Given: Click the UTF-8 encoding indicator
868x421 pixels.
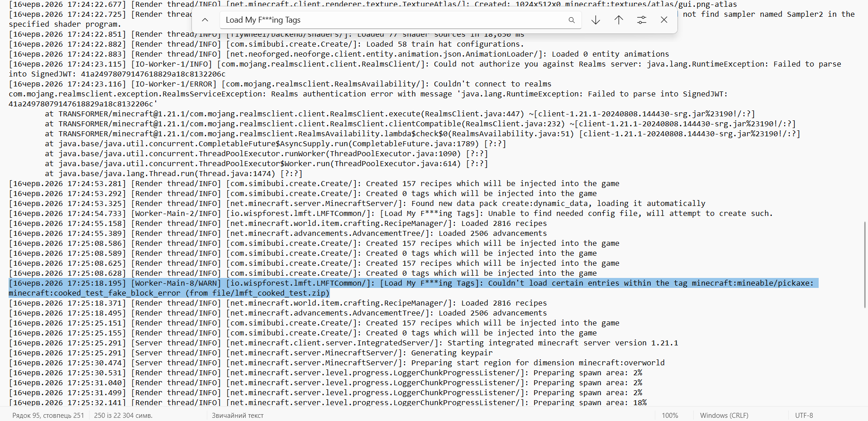Looking at the screenshot, I should click(x=804, y=415).
